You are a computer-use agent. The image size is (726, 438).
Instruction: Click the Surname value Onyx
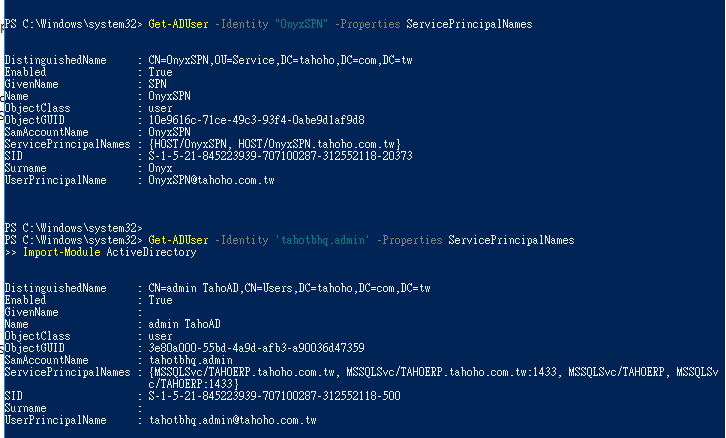pyautogui.click(x=160, y=169)
